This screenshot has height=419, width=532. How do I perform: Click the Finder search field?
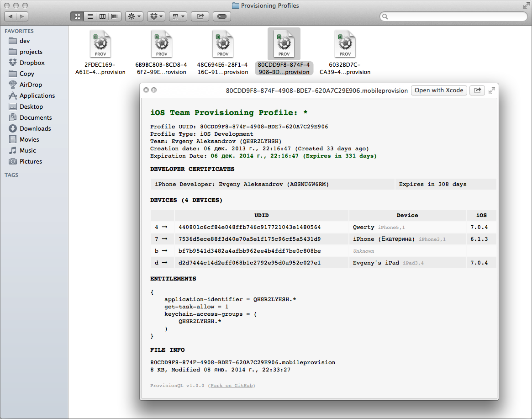point(453,16)
